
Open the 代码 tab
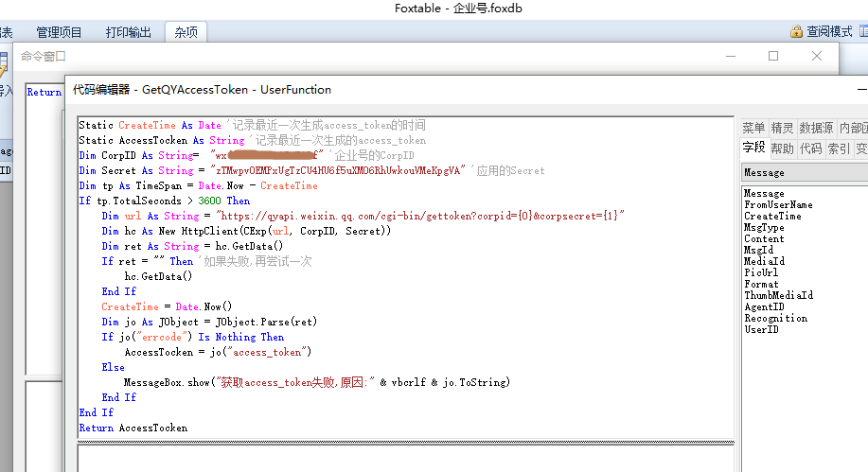[810, 149]
